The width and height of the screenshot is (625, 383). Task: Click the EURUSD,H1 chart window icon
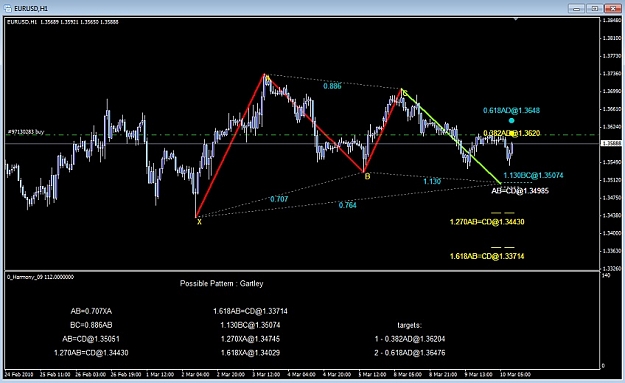(8, 8)
